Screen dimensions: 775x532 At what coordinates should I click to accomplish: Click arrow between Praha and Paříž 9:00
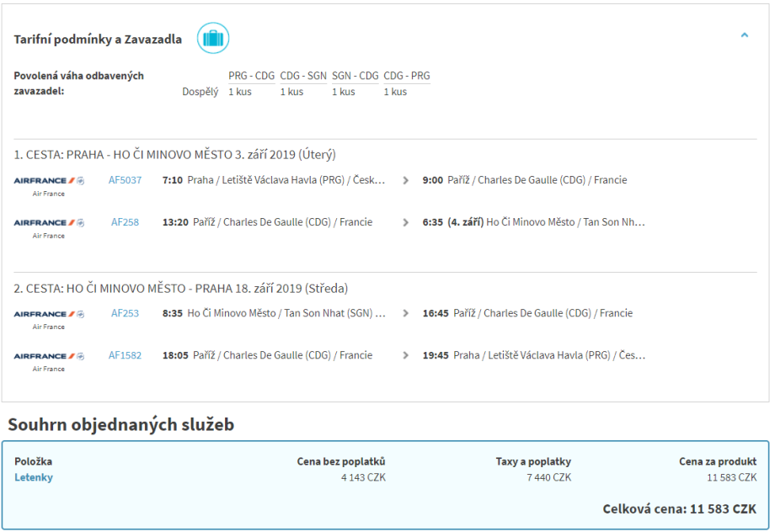(x=406, y=180)
